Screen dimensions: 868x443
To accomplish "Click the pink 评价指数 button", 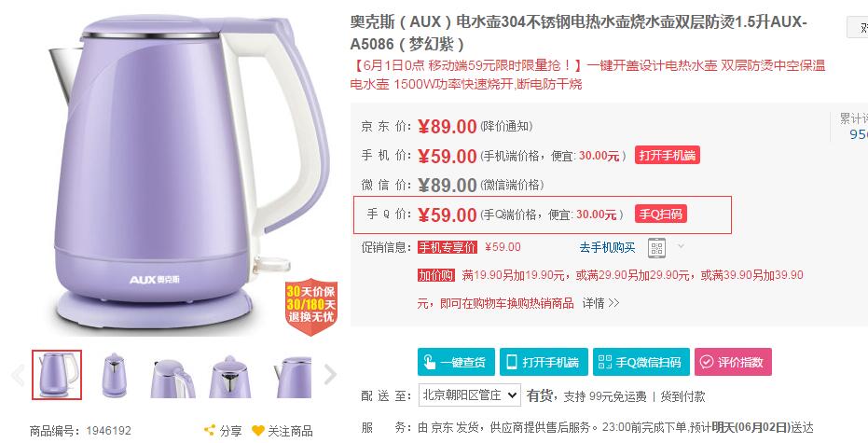I will coord(733,362).
